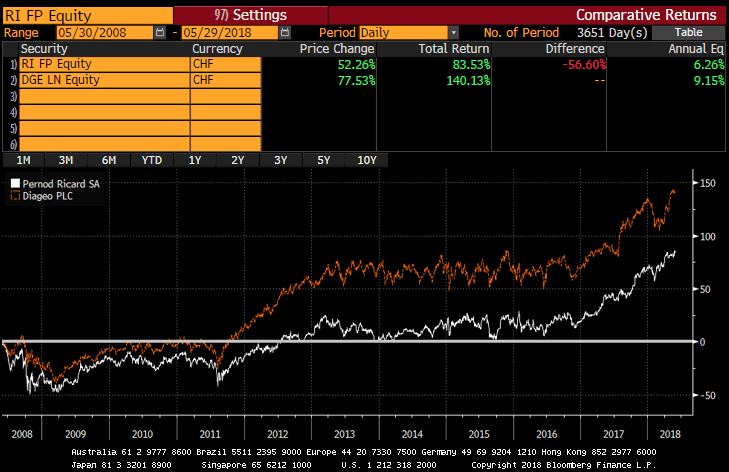The image size is (729, 472).
Task: Click the -56.60% difference value
Action: (x=584, y=65)
